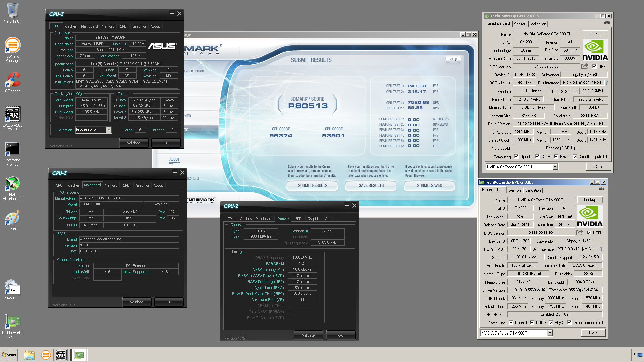The width and height of the screenshot is (644, 362).
Task: Launch MSI Afterburner desktop shortcut
Action: 12,188
